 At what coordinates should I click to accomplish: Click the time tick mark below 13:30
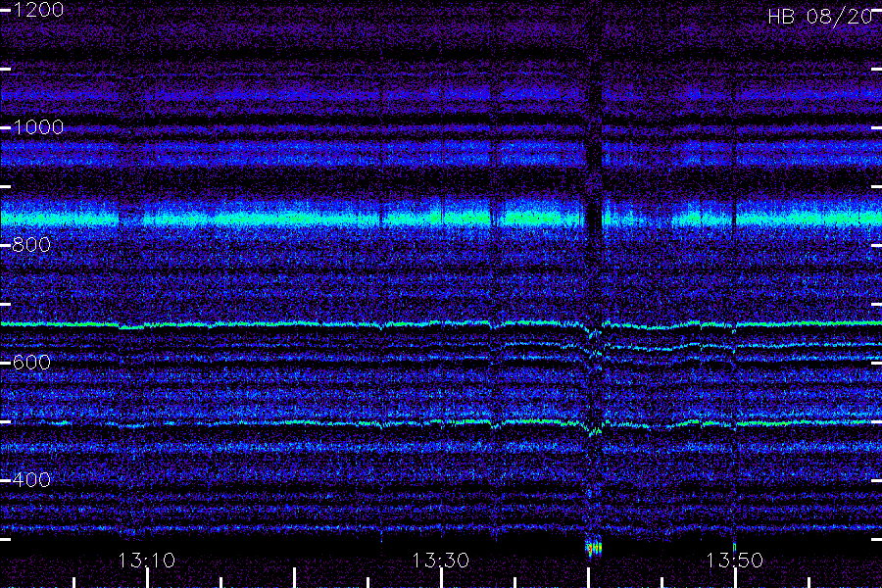(442, 578)
